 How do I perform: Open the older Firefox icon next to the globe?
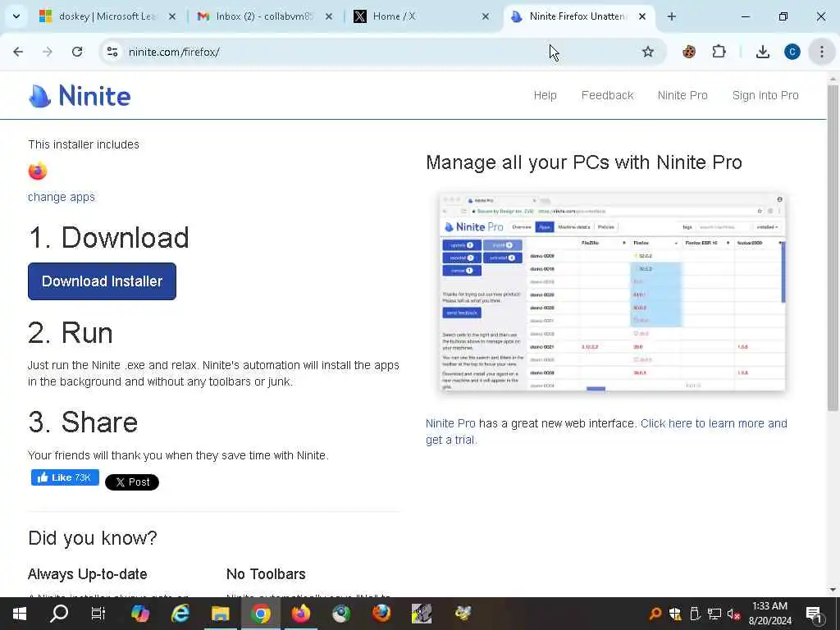pyautogui.click(x=381, y=614)
